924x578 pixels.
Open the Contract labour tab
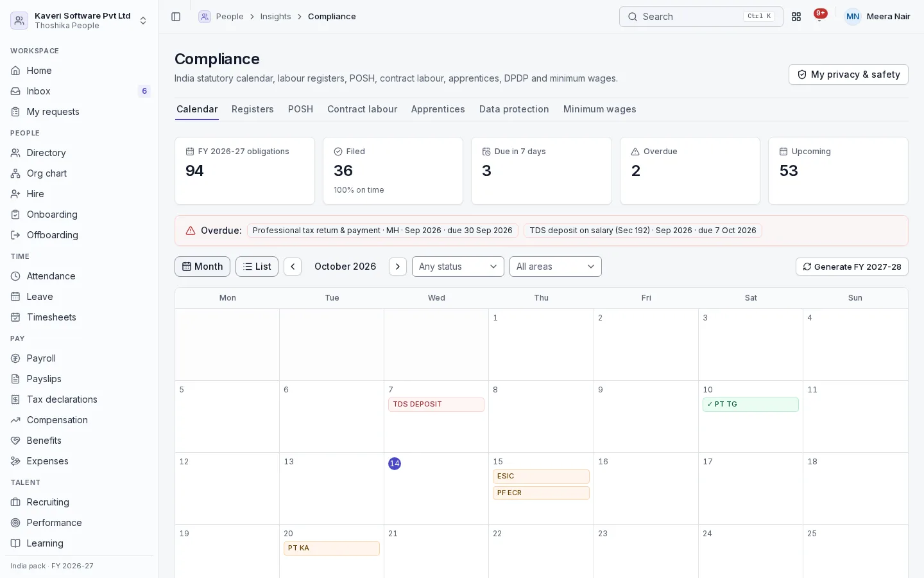tap(362, 109)
